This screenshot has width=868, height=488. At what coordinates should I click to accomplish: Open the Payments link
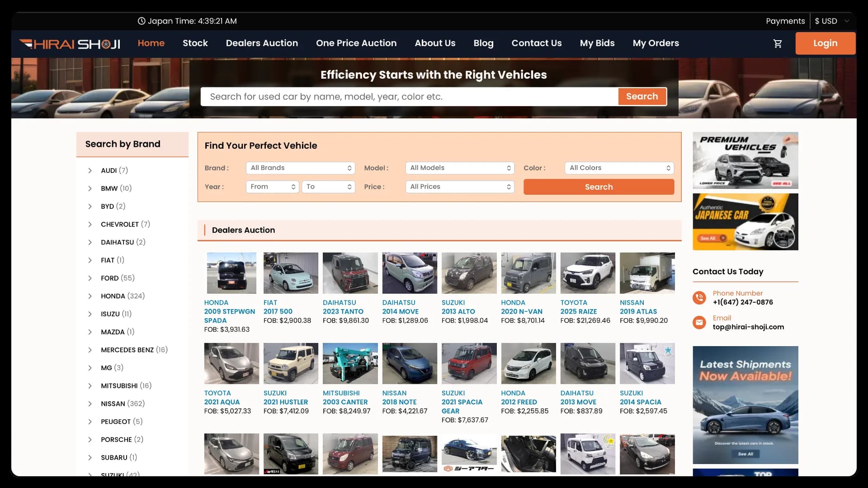click(785, 21)
